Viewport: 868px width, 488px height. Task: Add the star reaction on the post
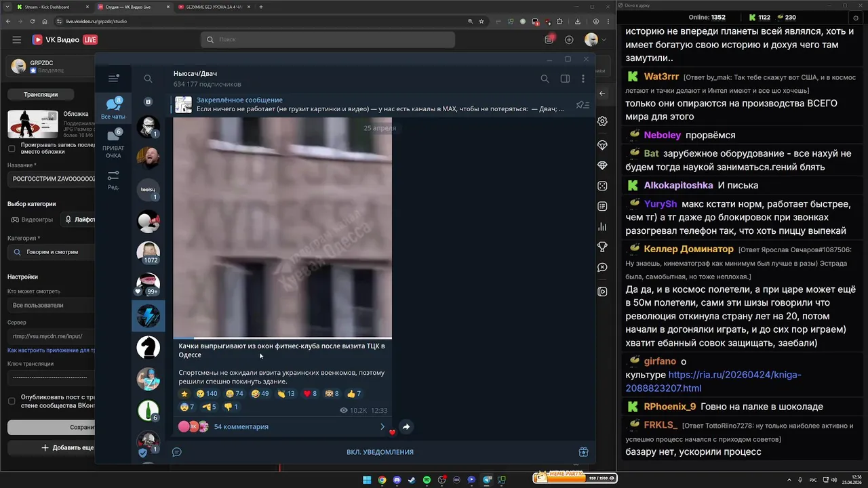click(184, 394)
